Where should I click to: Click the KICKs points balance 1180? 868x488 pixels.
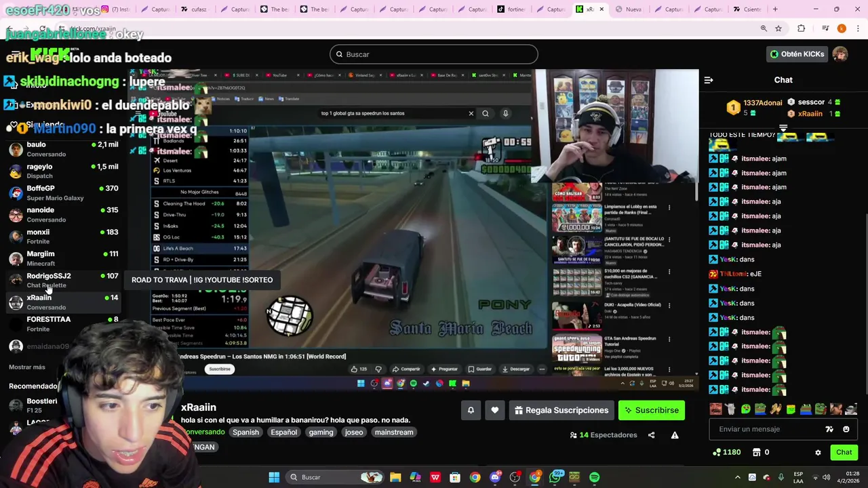coord(727,452)
